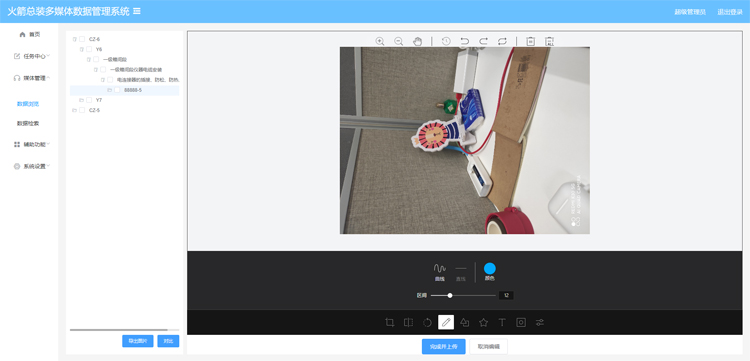Activate the hand pan tool

[418, 41]
